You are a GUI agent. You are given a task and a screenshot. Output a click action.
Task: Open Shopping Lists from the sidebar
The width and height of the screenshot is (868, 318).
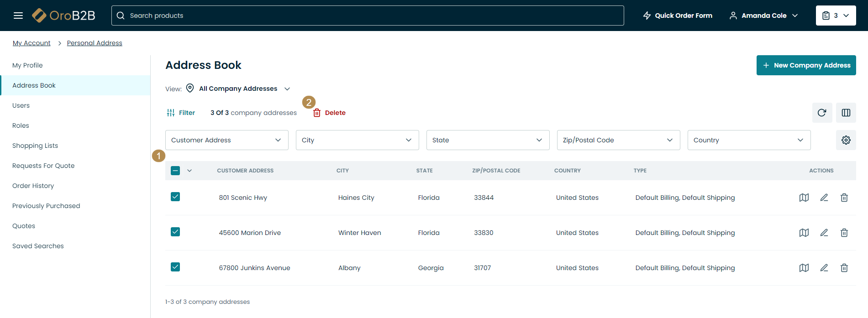(35, 146)
